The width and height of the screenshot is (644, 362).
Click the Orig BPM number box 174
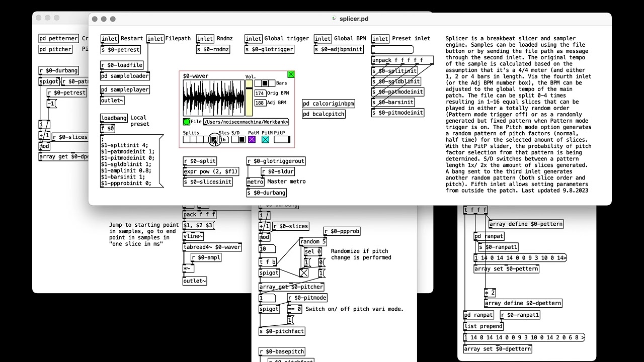(x=260, y=94)
